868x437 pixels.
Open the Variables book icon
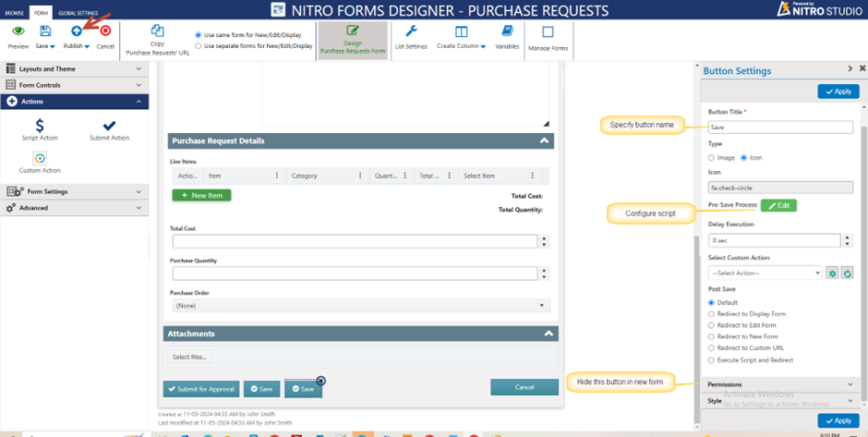point(507,31)
